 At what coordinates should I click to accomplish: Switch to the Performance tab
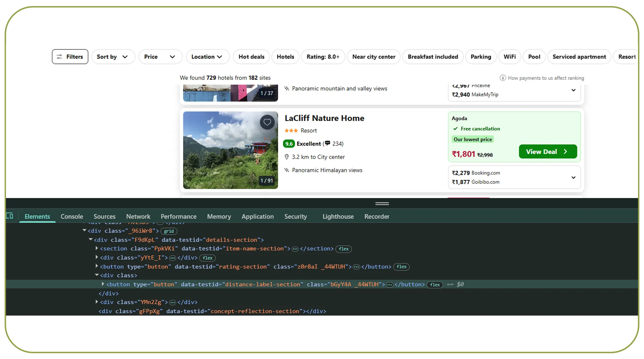click(x=178, y=217)
